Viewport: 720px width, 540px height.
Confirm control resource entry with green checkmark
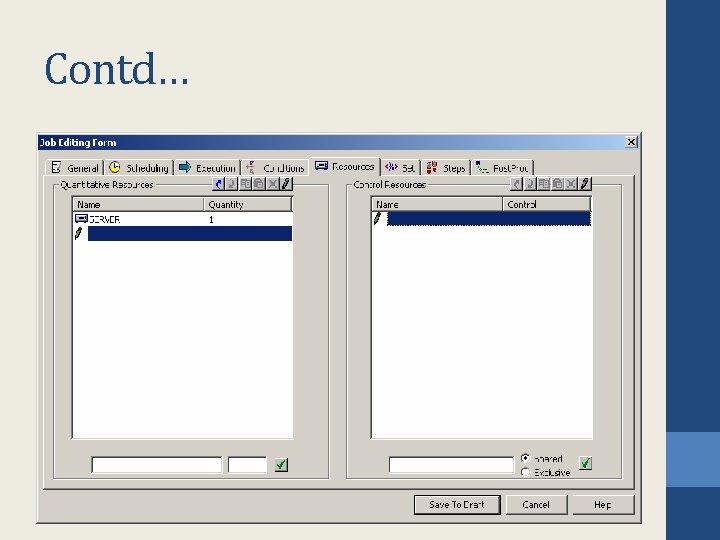tap(585, 463)
